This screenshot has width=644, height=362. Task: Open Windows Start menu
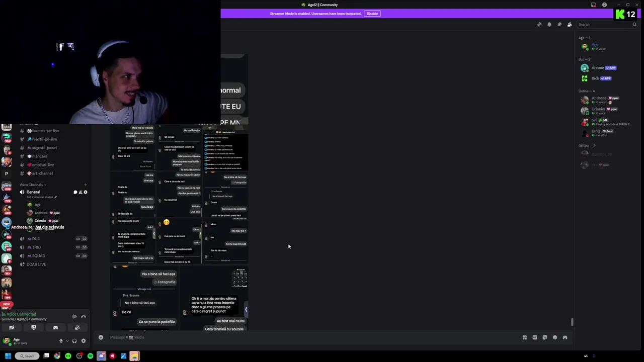tap(8, 356)
